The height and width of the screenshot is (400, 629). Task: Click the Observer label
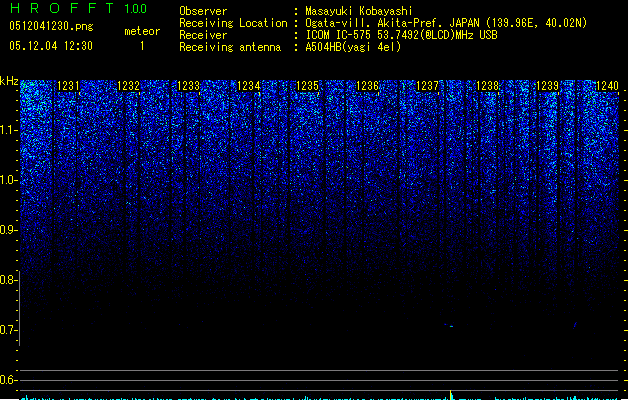point(203,11)
